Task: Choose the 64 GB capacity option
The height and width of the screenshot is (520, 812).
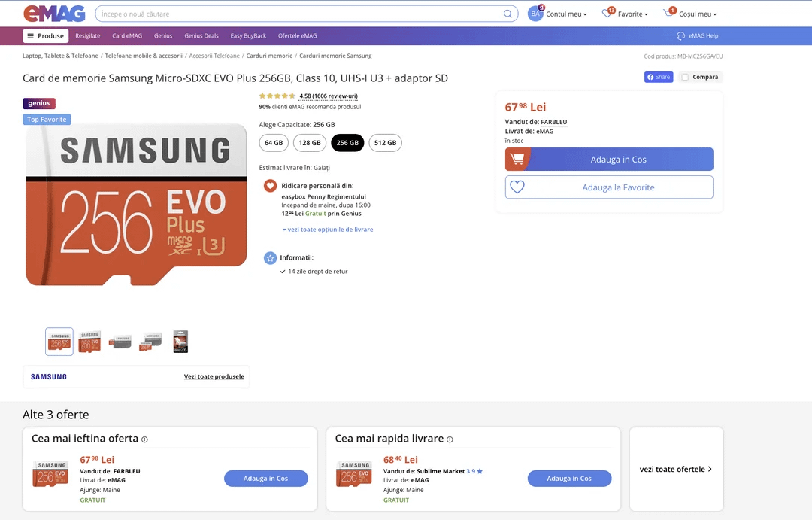Action: [274, 143]
